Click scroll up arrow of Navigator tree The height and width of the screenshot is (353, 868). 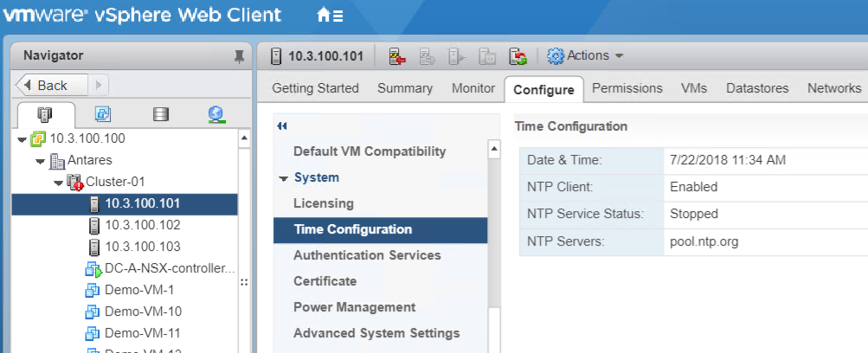click(244, 138)
